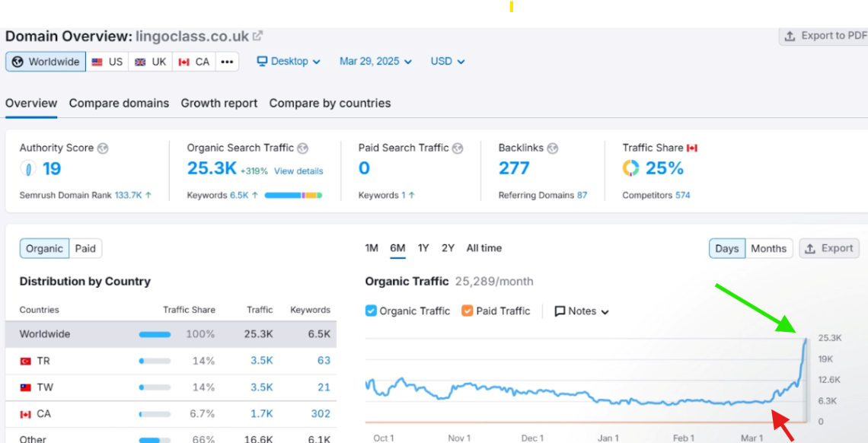Open the Backlinks 277 value
The height and width of the screenshot is (443, 868).
click(514, 168)
